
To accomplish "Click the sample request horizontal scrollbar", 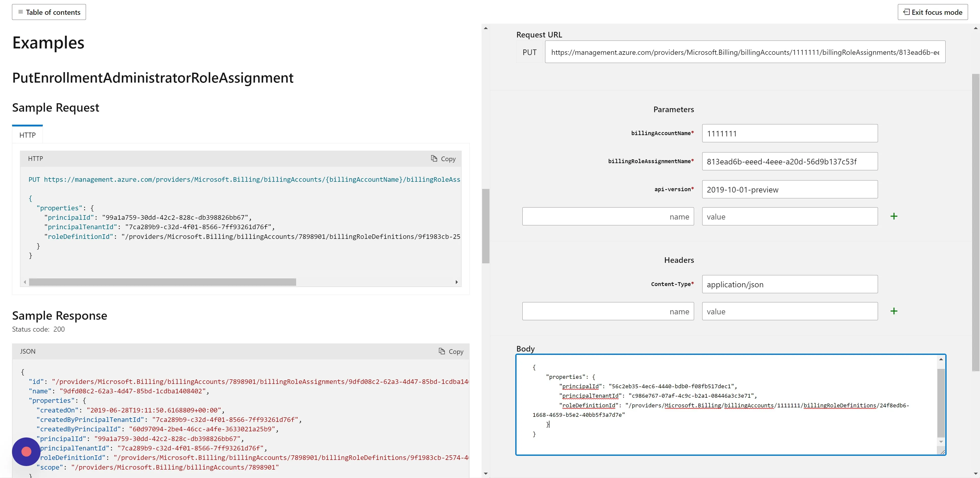I will 162,282.
